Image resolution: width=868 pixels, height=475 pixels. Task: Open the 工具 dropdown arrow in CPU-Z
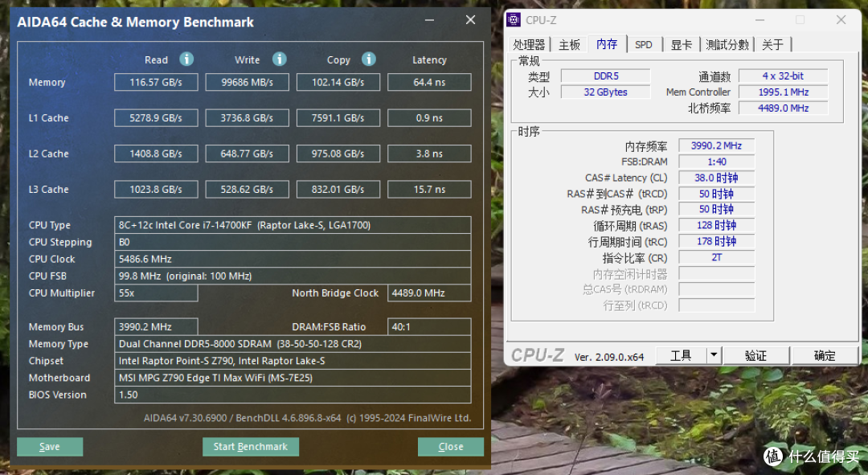click(x=714, y=355)
